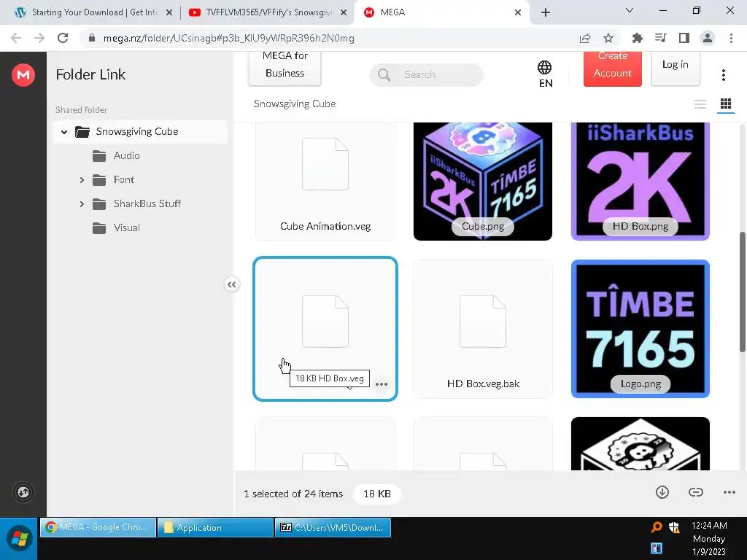Switch to the YouTube Snowsgiving tab
The image size is (747, 560).
(x=268, y=12)
